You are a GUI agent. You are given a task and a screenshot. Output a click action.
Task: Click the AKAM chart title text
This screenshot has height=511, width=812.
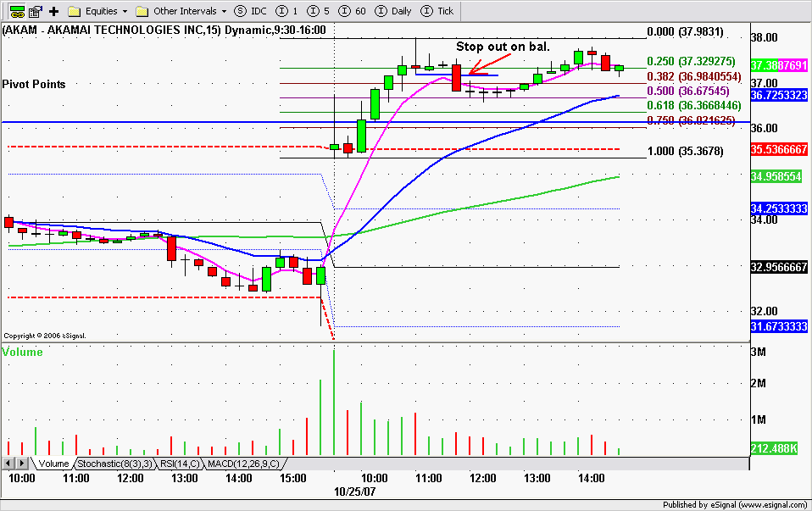(164, 30)
